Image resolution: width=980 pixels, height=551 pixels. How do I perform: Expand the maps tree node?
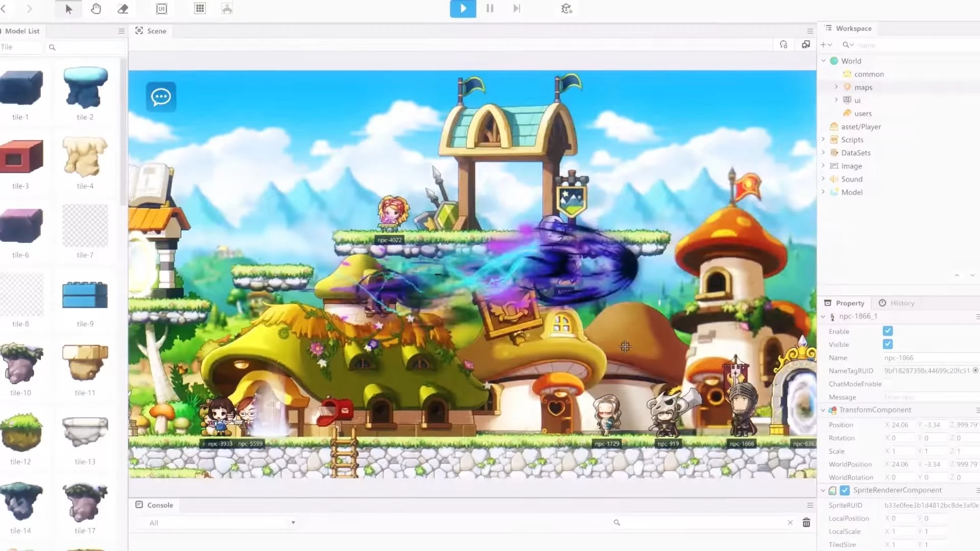(x=836, y=87)
